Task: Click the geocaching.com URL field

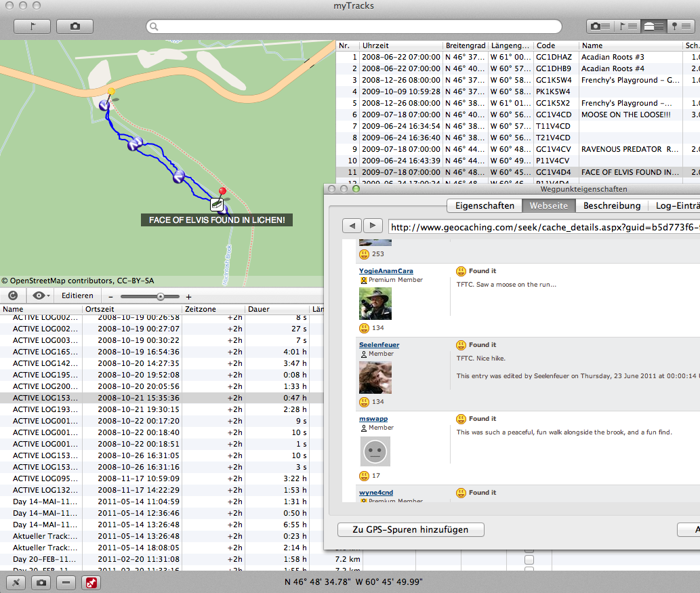Action: (x=543, y=227)
